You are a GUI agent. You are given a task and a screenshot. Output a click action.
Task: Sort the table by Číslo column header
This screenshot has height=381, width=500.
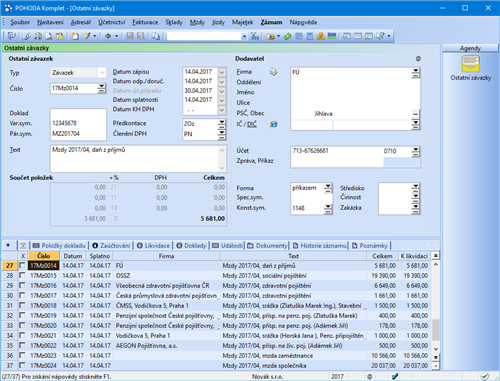point(44,256)
